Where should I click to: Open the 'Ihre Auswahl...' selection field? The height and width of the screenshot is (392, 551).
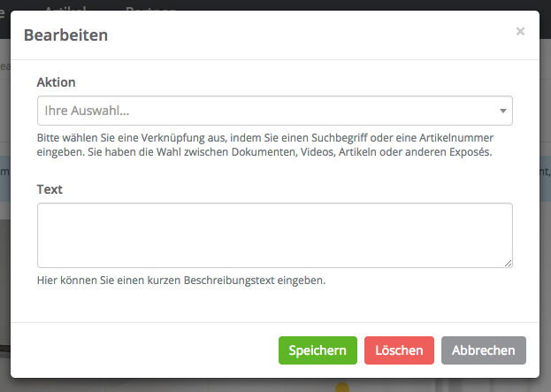[x=265, y=111]
